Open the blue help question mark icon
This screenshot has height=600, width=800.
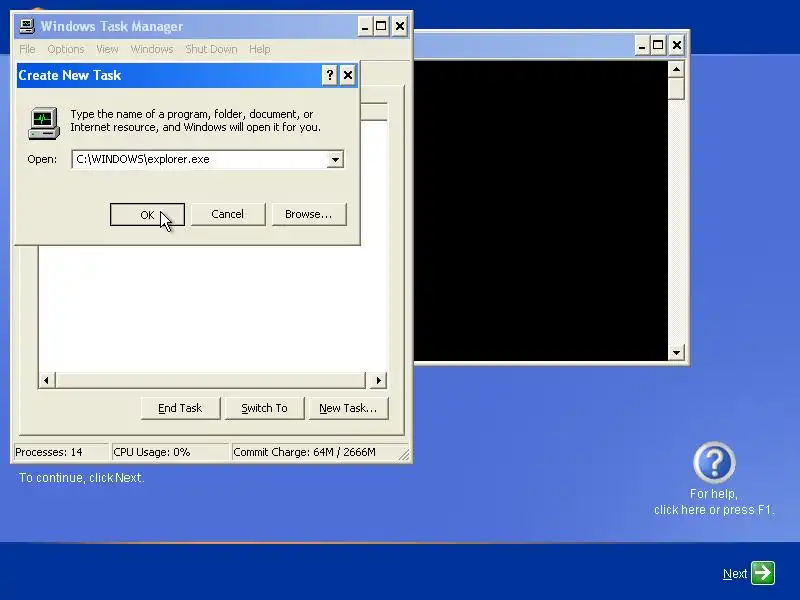point(714,462)
